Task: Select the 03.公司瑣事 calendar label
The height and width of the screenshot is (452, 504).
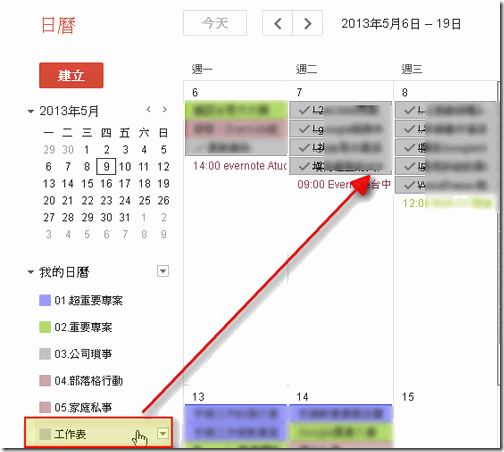Action: (x=83, y=354)
